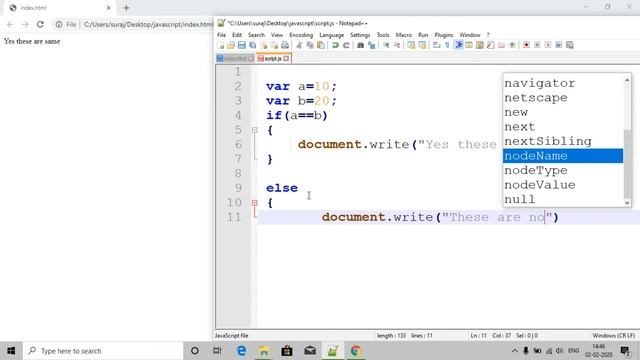Click the Zoom In magnifier icon
This screenshot has width=640, height=360.
click(386, 45)
